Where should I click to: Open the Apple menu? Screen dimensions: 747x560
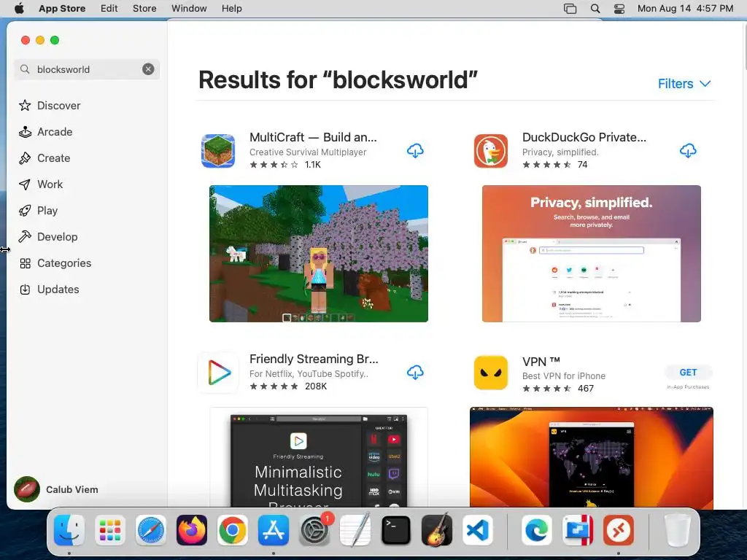click(x=19, y=9)
